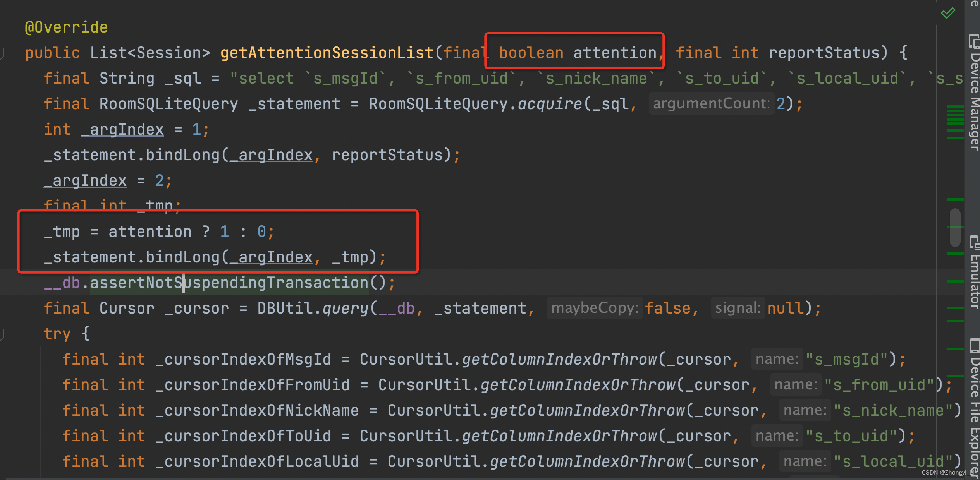Click reportStatus in the first bindLong call
The image size is (980, 480).
click(x=387, y=155)
